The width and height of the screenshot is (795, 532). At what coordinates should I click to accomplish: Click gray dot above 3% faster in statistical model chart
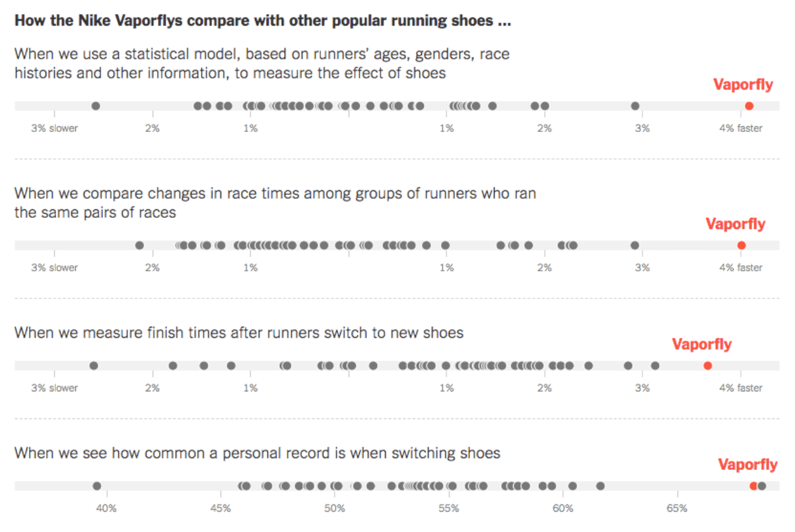click(x=635, y=106)
